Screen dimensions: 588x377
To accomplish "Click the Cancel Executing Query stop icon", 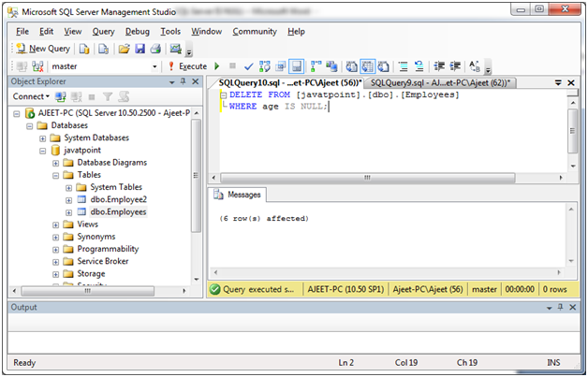I will pos(232,66).
